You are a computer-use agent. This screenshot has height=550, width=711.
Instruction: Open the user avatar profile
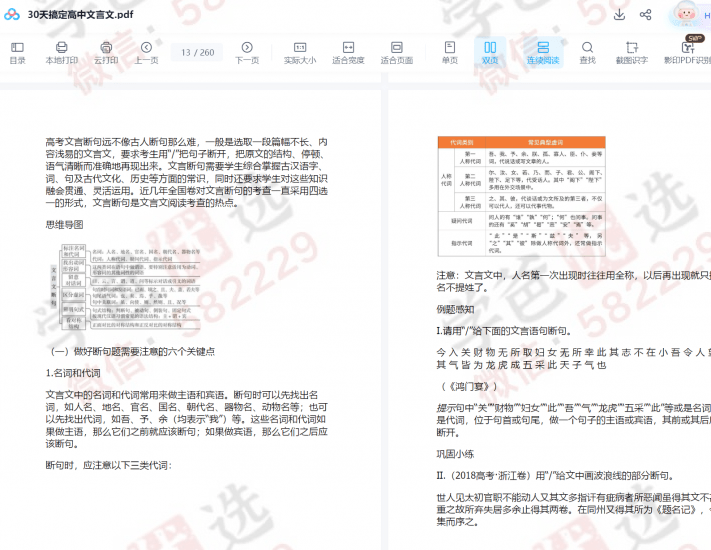tap(686, 15)
